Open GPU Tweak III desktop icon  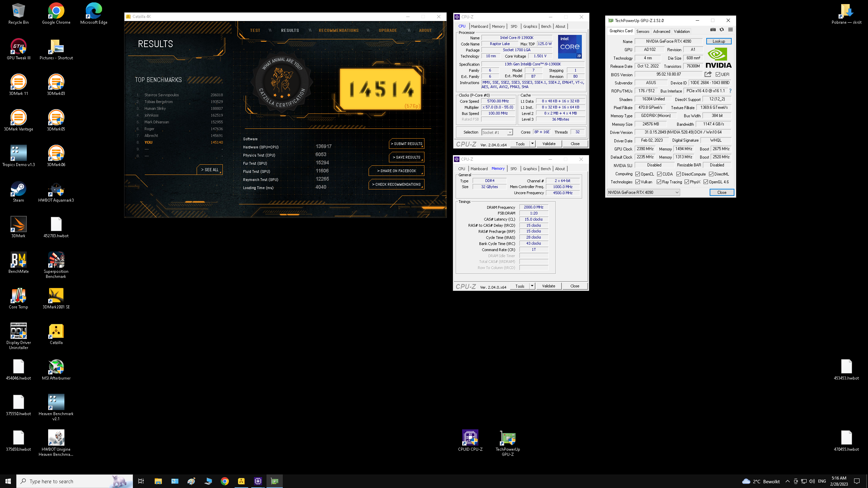(18, 49)
